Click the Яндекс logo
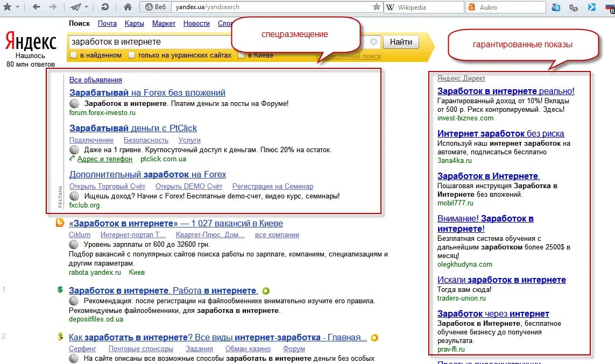 (31, 41)
